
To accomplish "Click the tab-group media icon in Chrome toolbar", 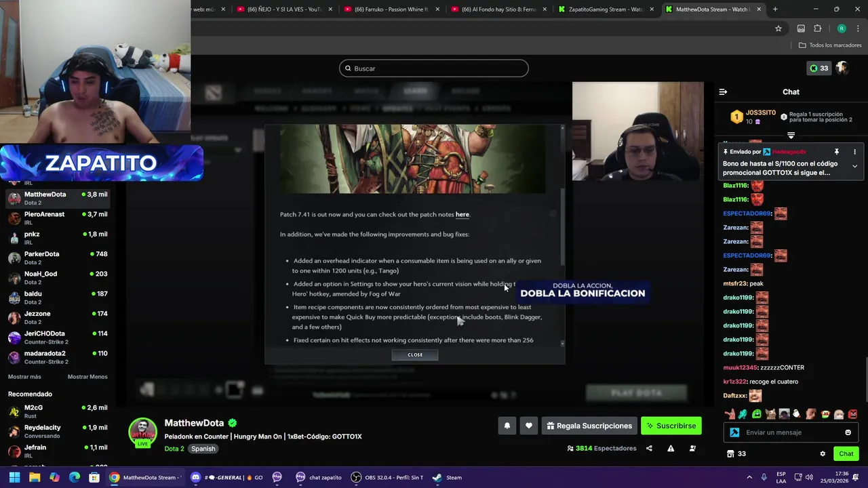I will click(x=801, y=28).
